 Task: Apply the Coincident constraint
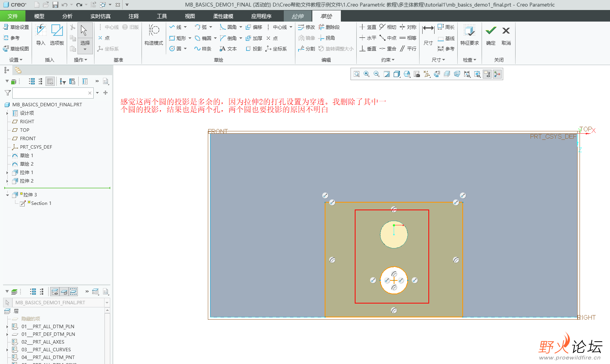388,49
